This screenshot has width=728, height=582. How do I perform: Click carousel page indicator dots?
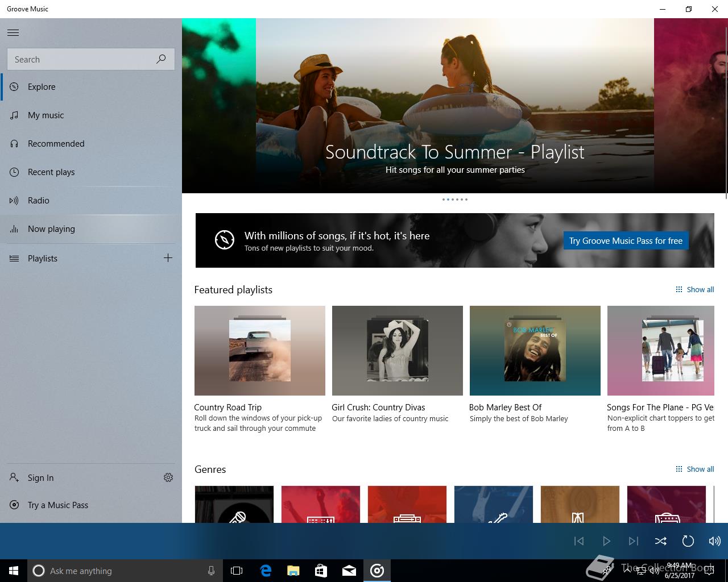click(455, 199)
